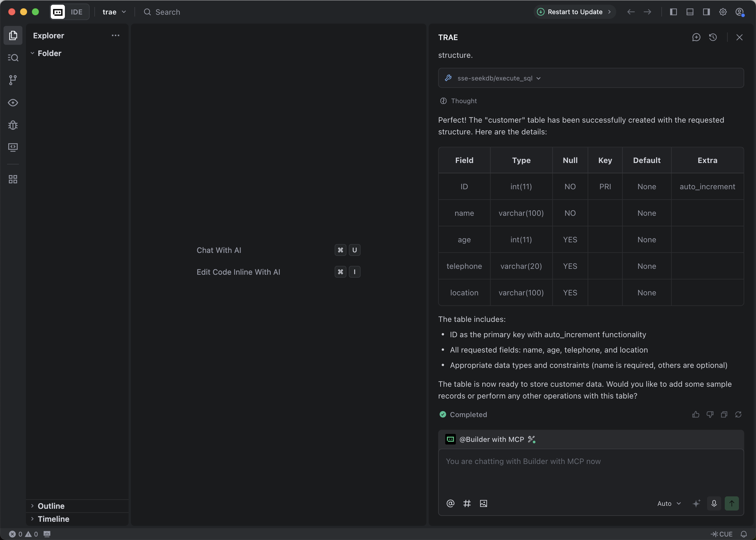This screenshot has width=756, height=540.
Task: Expand the Outline section
Action: [x=51, y=506]
